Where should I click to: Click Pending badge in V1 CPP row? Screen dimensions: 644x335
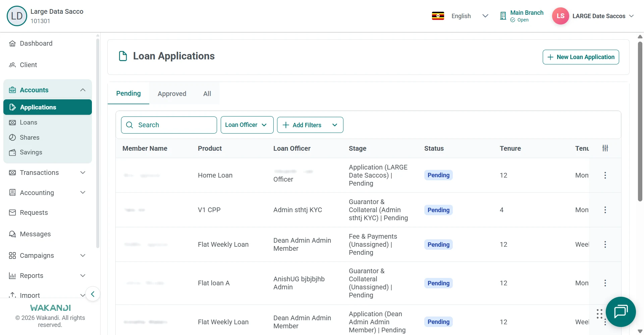click(x=438, y=210)
